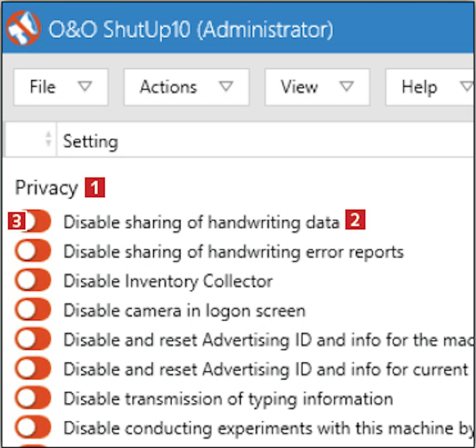Toggle Advertising ID reset for the machine

33,339
